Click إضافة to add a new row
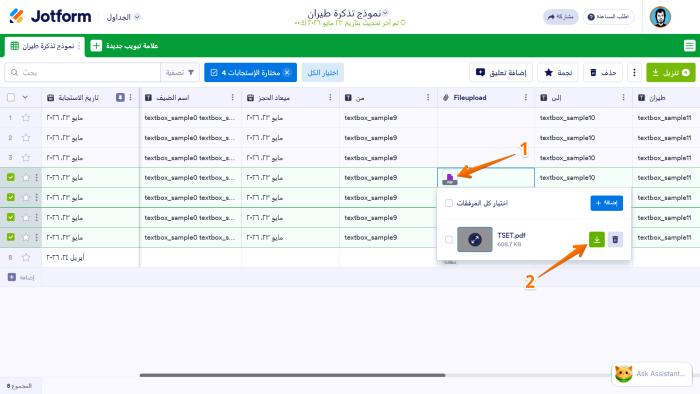Screen dimensions: 700x394 [x=21, y=277]
